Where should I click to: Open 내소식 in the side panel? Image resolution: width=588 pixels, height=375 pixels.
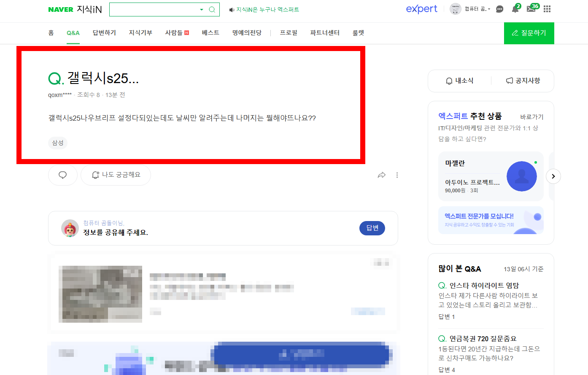460,81
